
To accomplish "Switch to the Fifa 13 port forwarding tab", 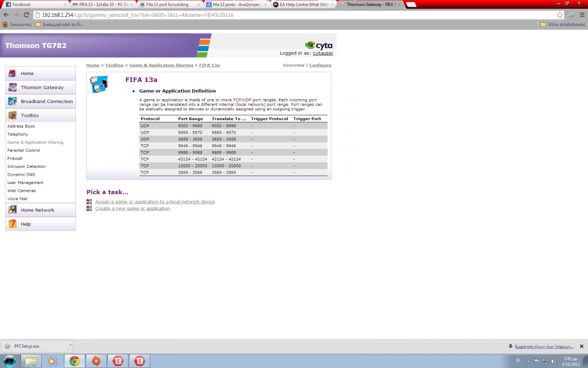I will (x=169, y=4).
